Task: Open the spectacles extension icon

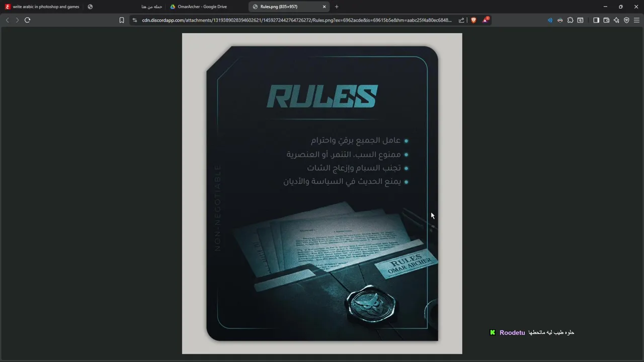Action: click(560, 20)
